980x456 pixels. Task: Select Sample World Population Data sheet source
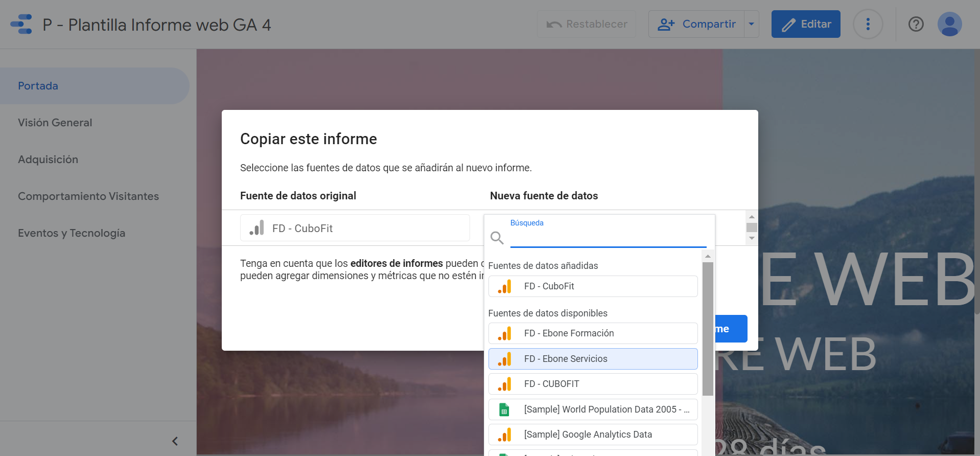(593, 409)
